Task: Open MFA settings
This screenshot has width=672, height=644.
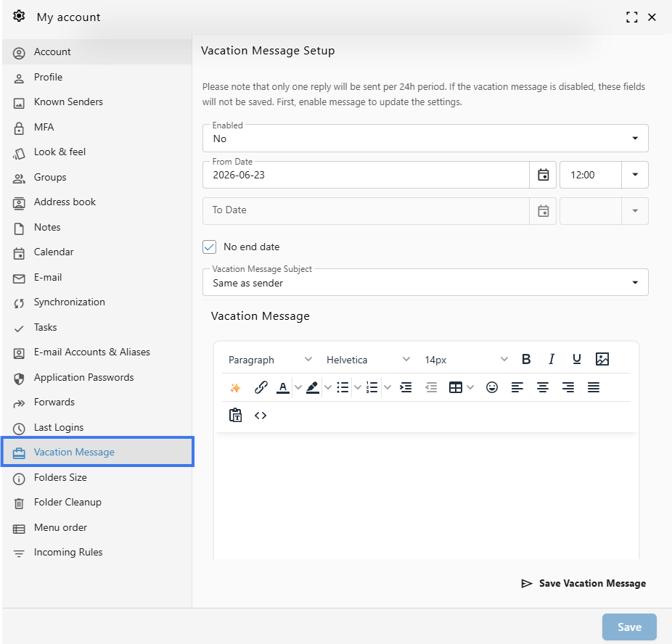Action: click(97, 127)
